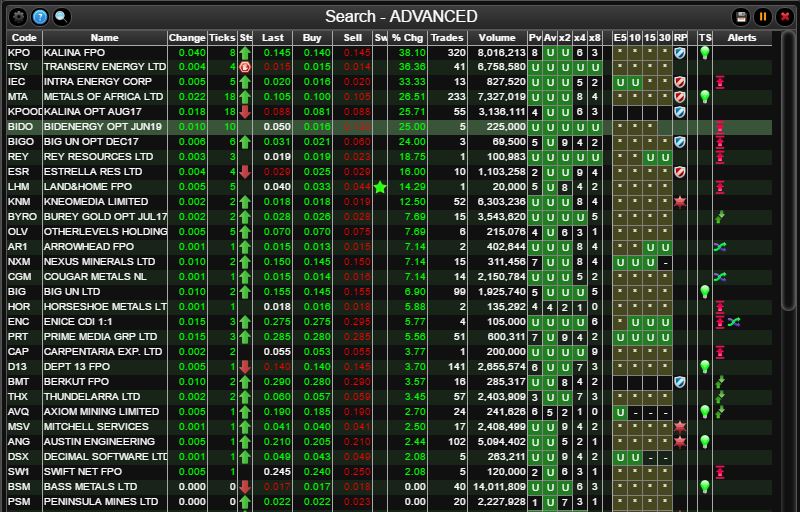The width and height of the screenshot is (800, 512).
Task: Sort by the % Chg column header
Action: point(407,38)
